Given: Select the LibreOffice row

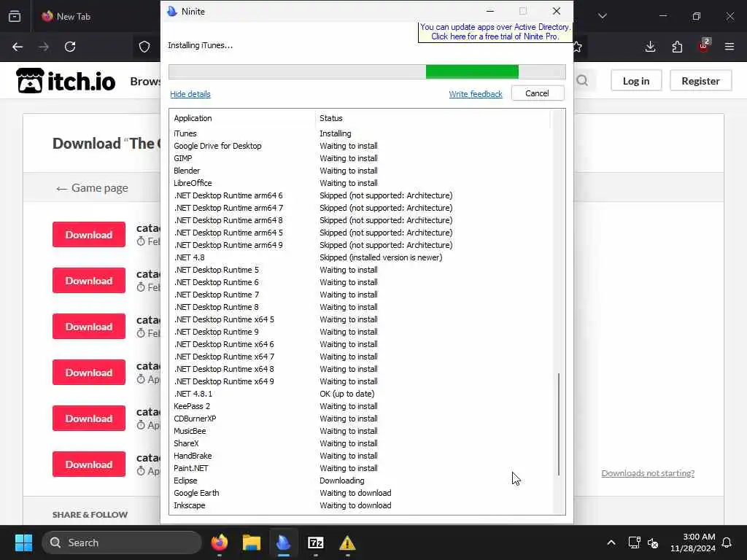Looking at the screenshot, I should (x=361, y=183).
